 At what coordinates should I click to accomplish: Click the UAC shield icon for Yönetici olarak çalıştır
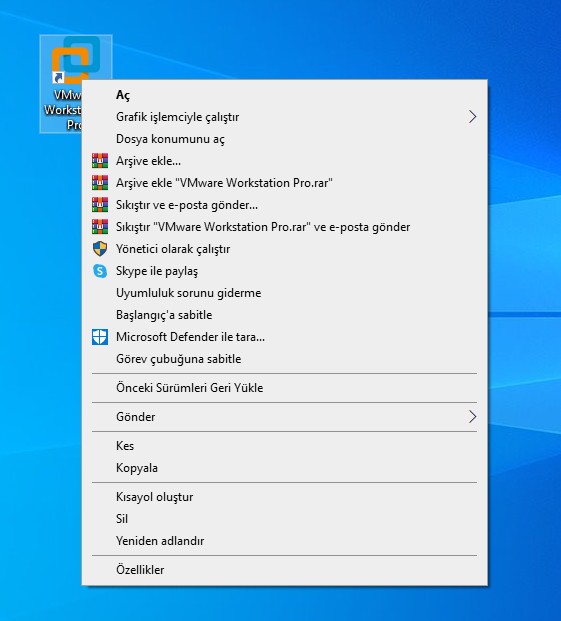pos(100,249)
